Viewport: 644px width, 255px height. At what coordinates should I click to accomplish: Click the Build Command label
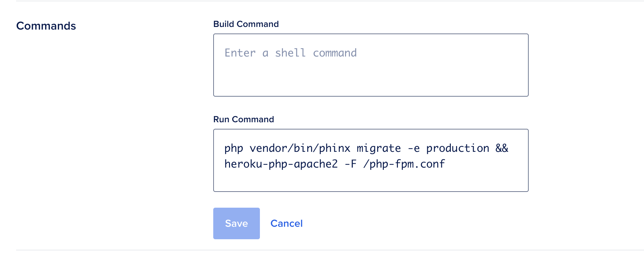[x=246, y=24]
